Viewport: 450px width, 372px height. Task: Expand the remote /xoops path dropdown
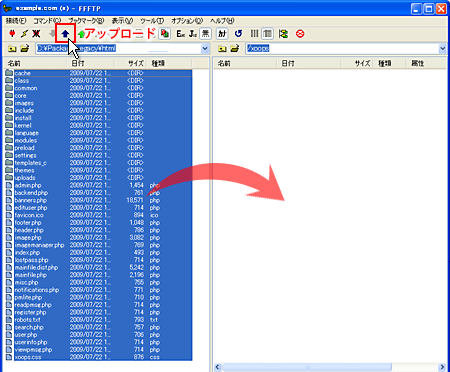pos(442,49)
